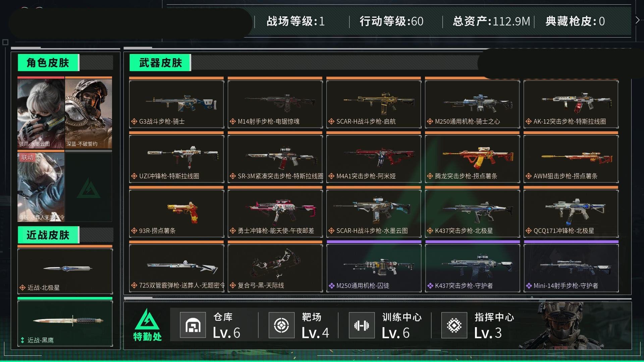This screenshot has width=644, height=362.
Task: Open the 联动 collaboration character skin
Action: 41,186
